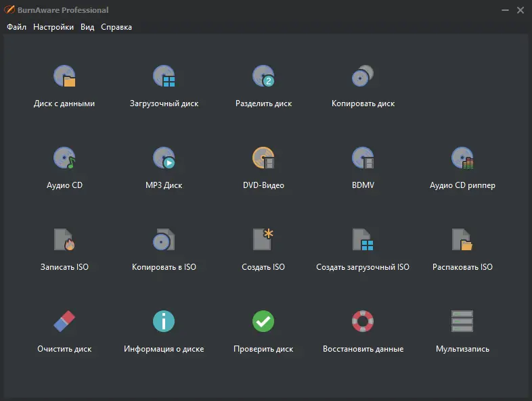Open the MP3 Диск icon
Screen dimensions: 532x401
(164, 158)
